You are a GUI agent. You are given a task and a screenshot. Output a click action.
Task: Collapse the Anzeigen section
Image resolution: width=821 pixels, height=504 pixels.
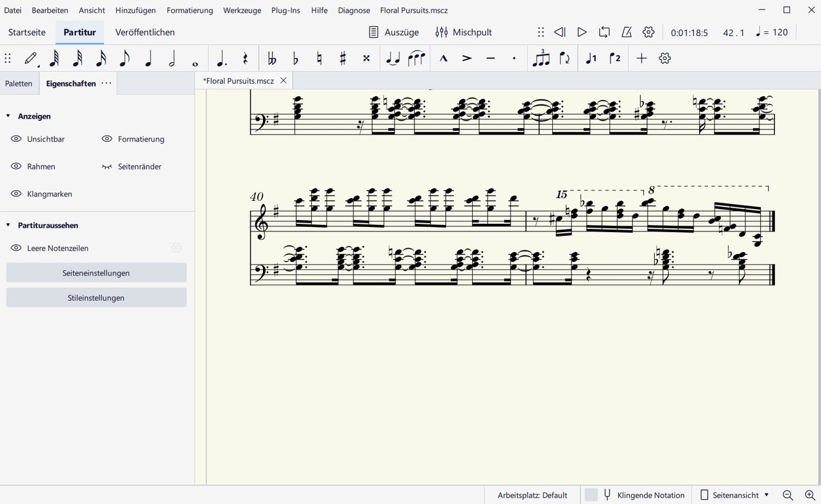coord(8,116)
